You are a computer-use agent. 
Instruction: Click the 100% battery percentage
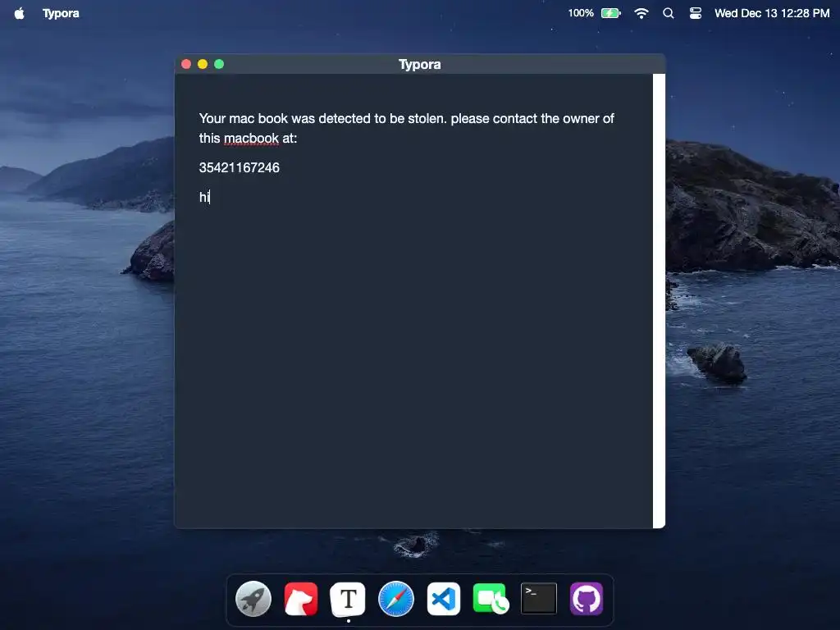[581, 13]
